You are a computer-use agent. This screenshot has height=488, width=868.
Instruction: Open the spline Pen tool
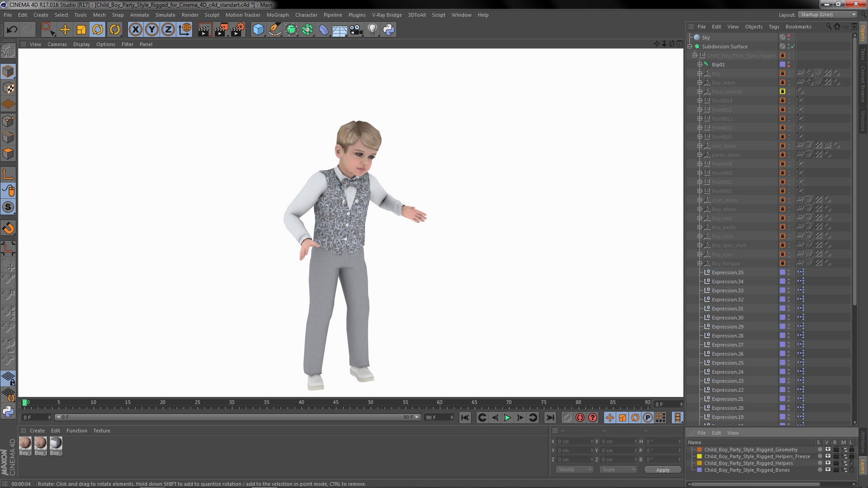click(274, 30)
